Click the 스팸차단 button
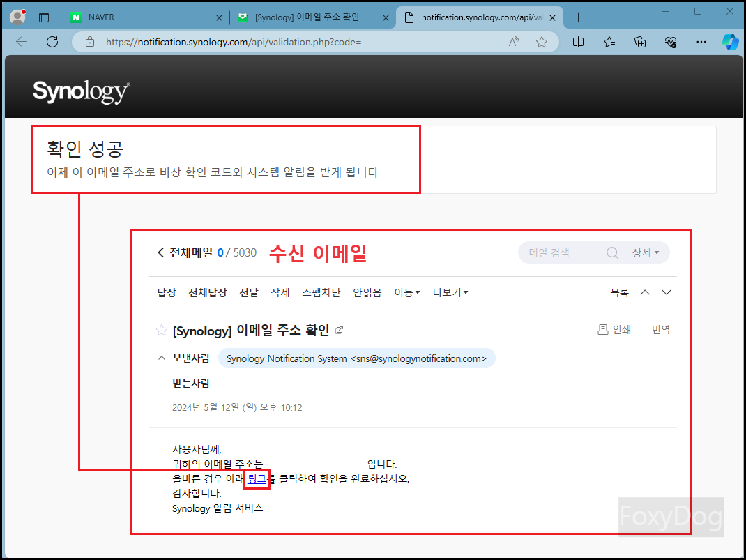746x560 pixels. pos(321,293)
